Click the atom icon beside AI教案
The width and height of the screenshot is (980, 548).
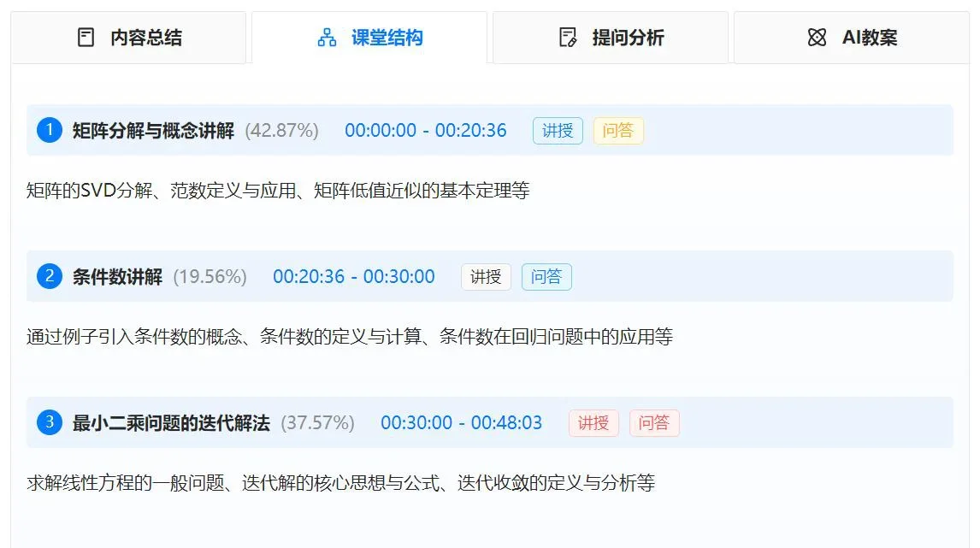pos(817,38)
